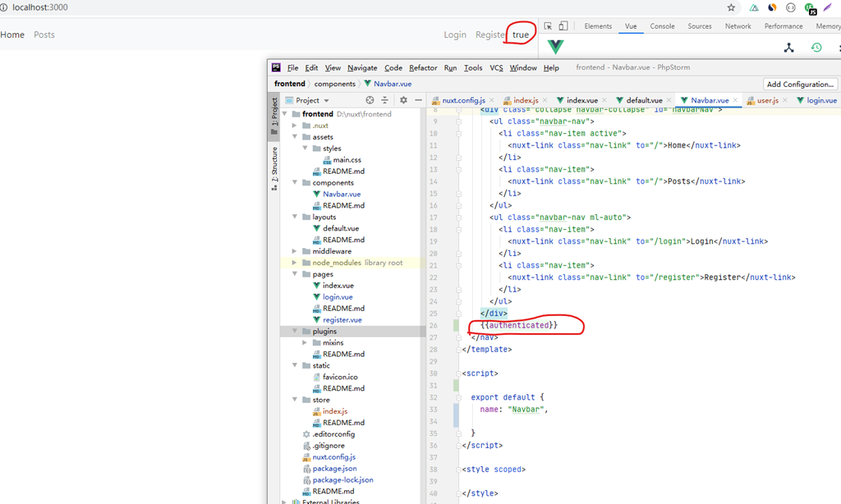Open the Navigate menu
The image size is (841, 504).
point(362,67)
